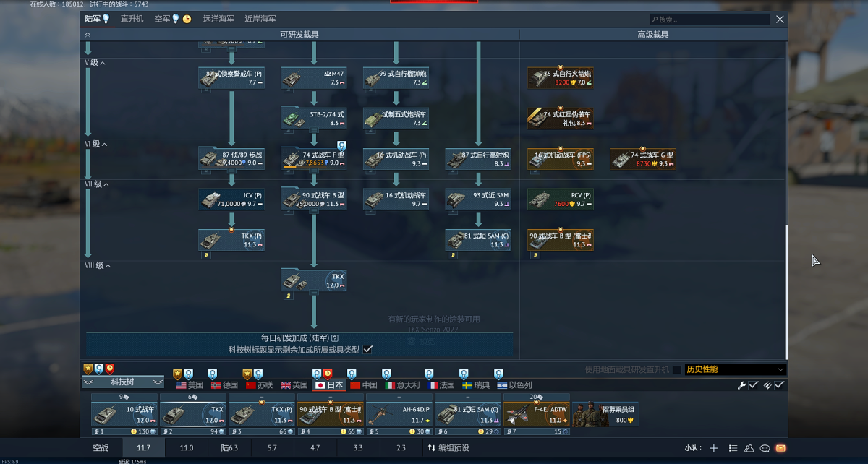Viewport: 868px width, 464px height.
Task: Select the 99 式自行榴弹炮 vehicle card
Action: pyautogui.click(x=396, y=77)
